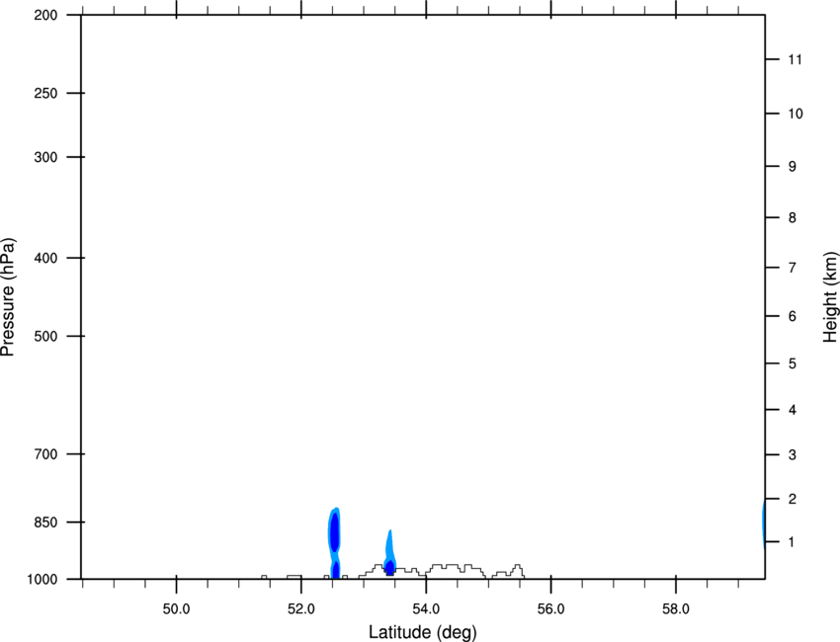The image size is (840, 642).
Task: Click the 1 km height tick label
Action: (792, 542)
